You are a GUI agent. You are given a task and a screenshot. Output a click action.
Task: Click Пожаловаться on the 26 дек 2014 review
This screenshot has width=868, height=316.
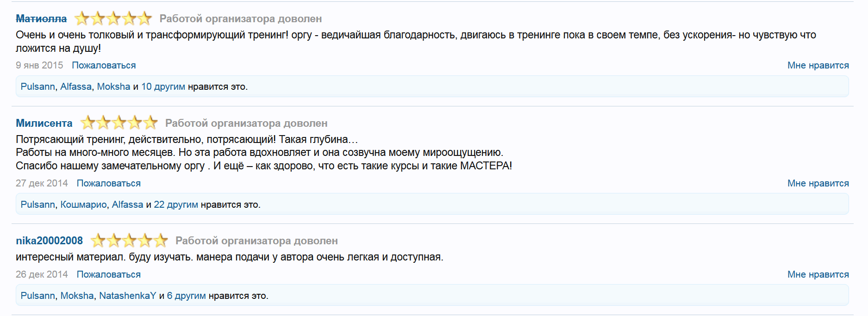click(108, 274)
